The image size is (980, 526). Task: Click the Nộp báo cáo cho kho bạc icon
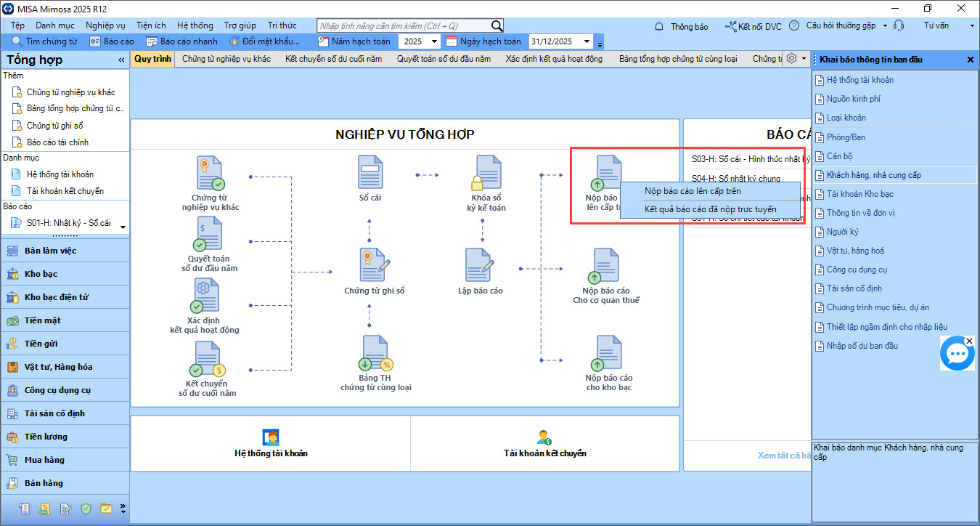[608, 353]
